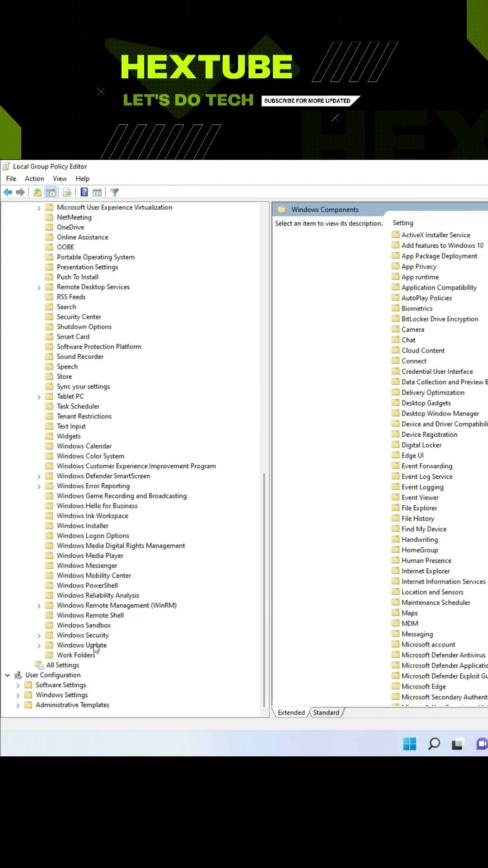Image resolution: width=488 pixels, height=868 pixels.
Task: Click the Maps folder icon in list
Action: coord(396,613)
